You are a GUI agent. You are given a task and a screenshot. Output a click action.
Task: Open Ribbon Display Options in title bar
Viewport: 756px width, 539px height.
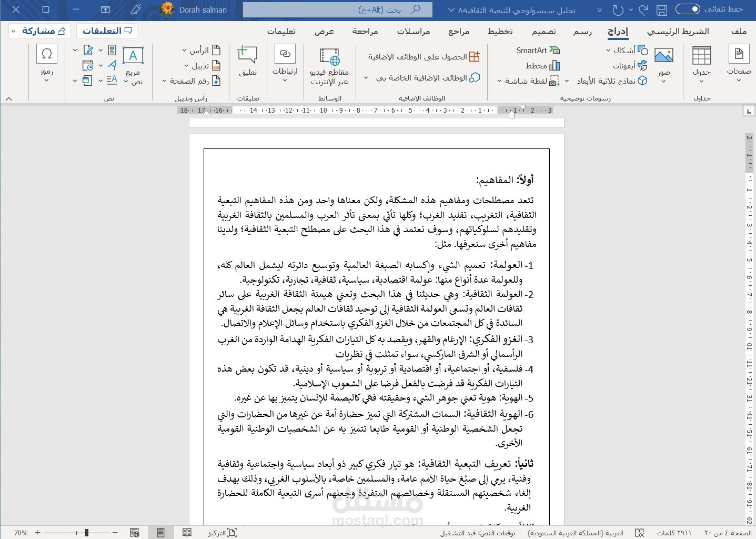106,9
